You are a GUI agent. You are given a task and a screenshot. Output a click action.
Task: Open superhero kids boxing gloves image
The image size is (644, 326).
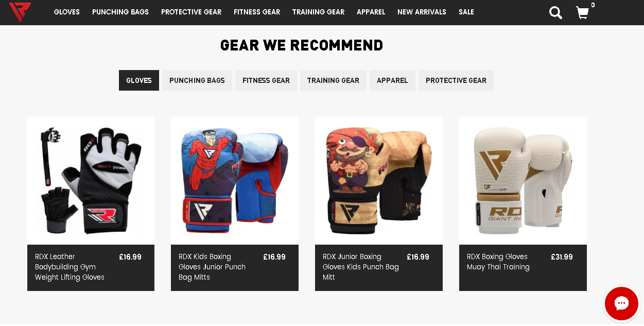[235, 180]
